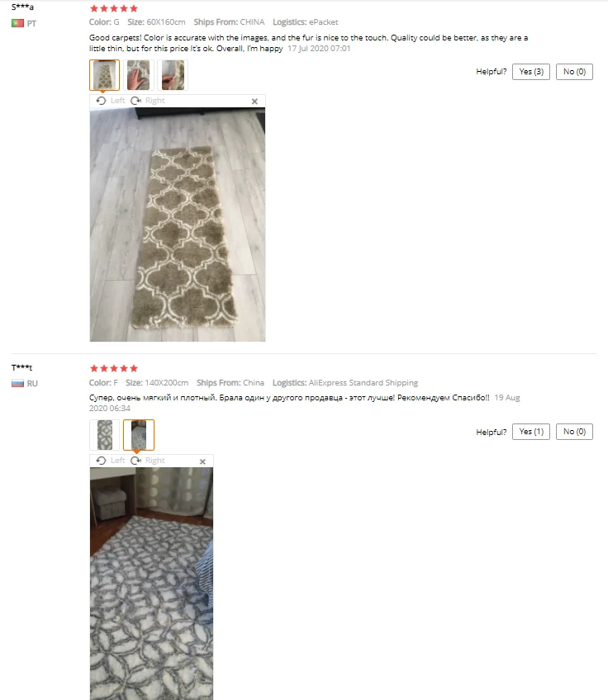Click No (0) on S***a's review
The width and height of the screenshot is (608, 700).
pyautogui.click(x=574, y=72)
